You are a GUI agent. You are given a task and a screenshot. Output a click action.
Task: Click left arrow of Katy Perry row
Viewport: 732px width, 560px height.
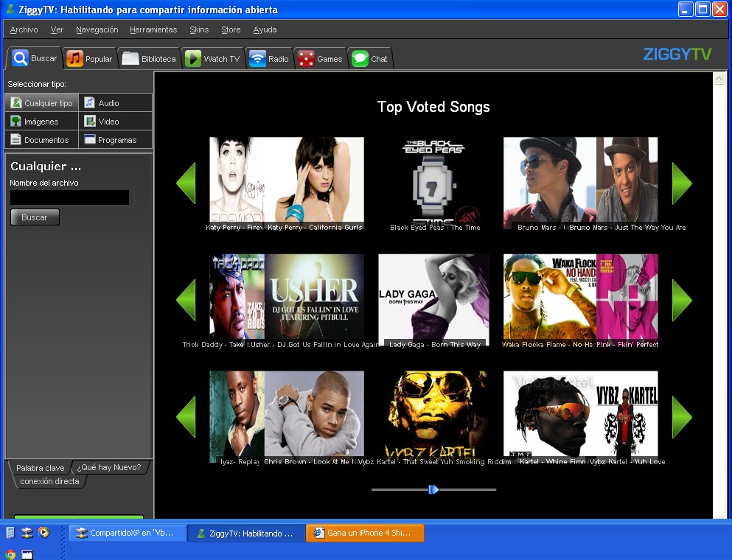point(186,183)
